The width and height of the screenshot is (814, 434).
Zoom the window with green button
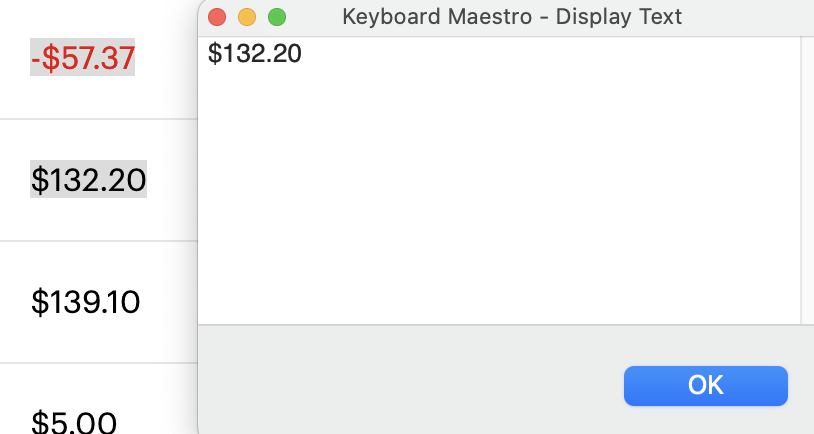[x=277, y=17]
